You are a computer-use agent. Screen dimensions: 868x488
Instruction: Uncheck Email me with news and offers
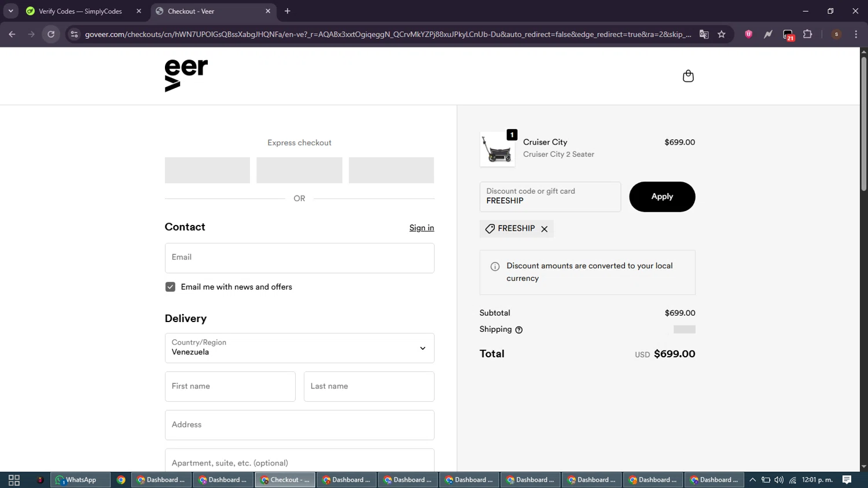(170, 287)
